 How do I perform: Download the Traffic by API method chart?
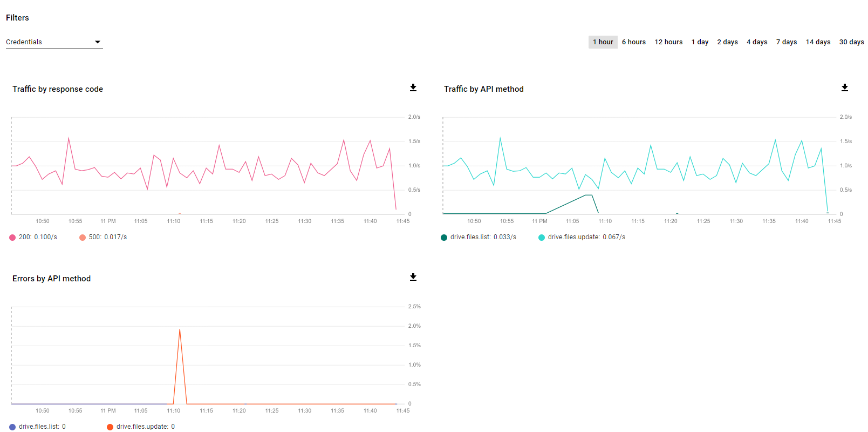pyautogui.click(x=845, y=88)
